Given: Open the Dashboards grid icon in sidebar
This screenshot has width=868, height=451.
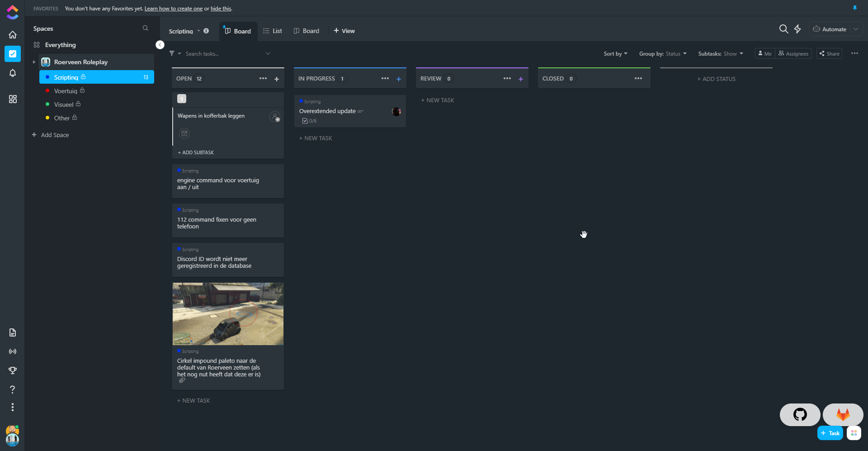Looking at the screenshot, I should [x=13, y=99].
